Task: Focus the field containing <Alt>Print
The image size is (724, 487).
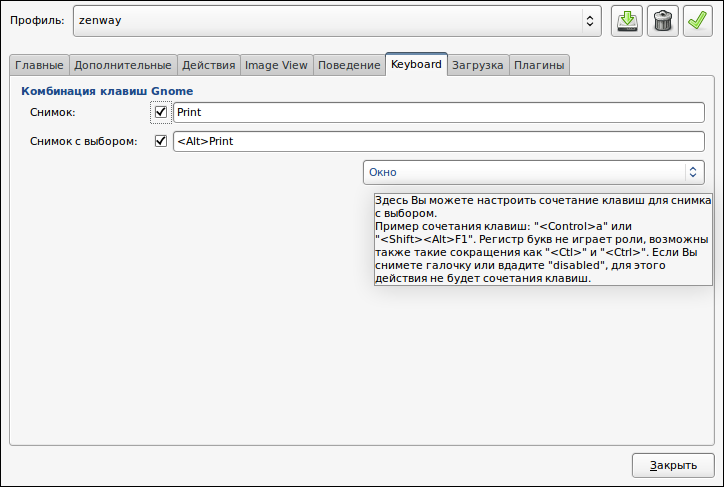Action: point(439,141)
